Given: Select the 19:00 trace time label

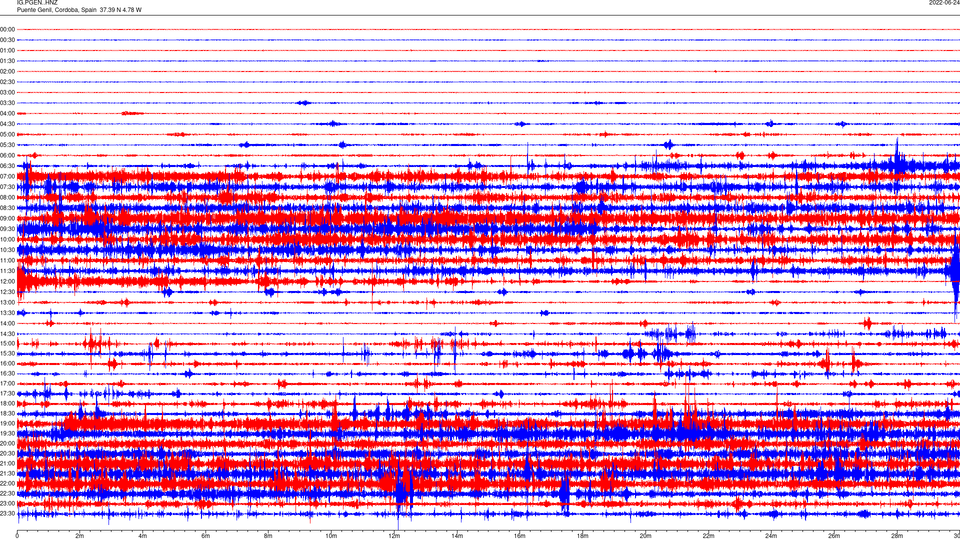Looking at the screenshot, I should coord(7,424).
